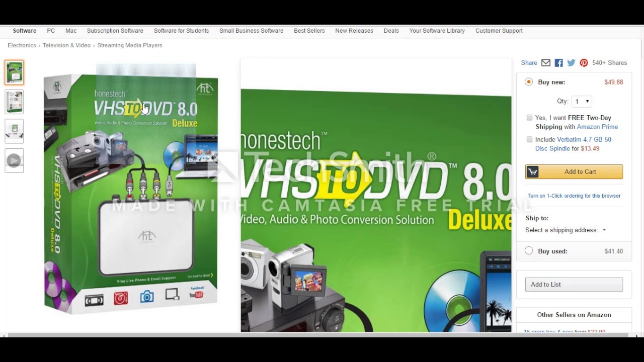Turn on 1-Click ordering for this browser
The image size is (644, 362).
[x=574, y=196]
